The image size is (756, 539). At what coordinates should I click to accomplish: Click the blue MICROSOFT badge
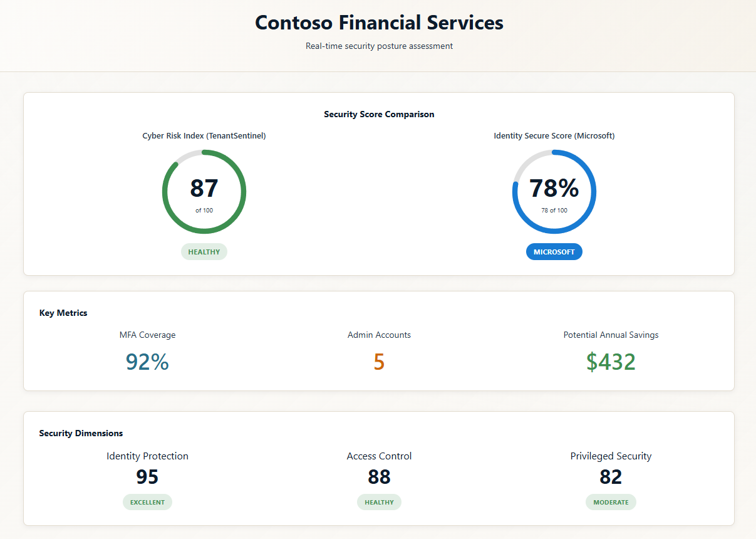point(554,252)
